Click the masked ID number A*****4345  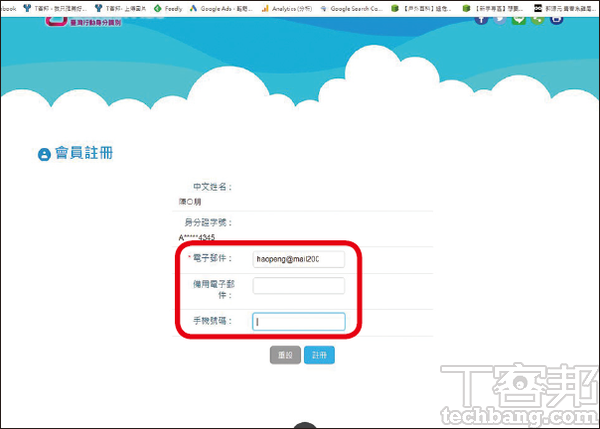tap(197, 237)
